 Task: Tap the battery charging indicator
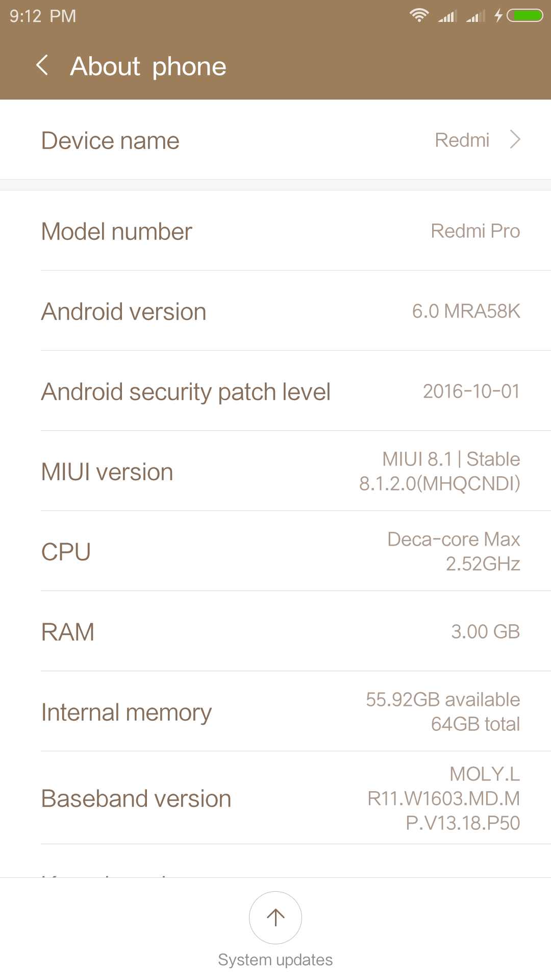click(525, 16)
